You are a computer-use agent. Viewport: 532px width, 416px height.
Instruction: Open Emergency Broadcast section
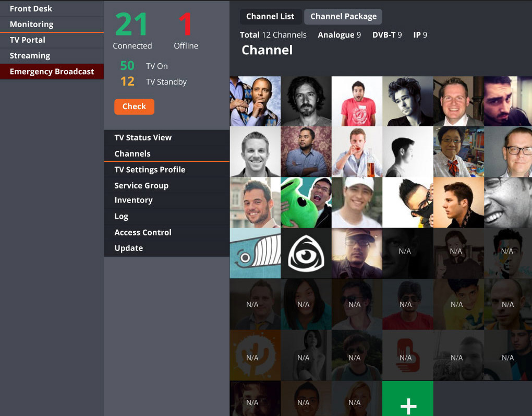(52, 72)
